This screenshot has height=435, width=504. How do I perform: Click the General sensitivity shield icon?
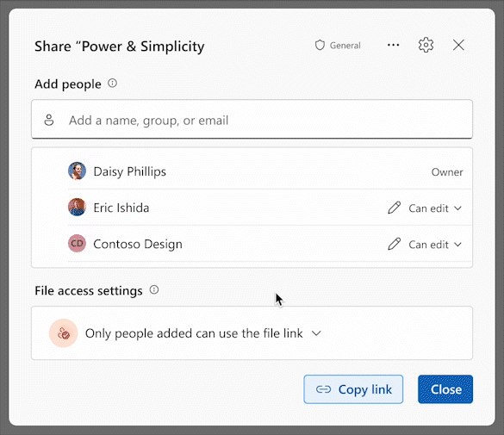[320, 46]
